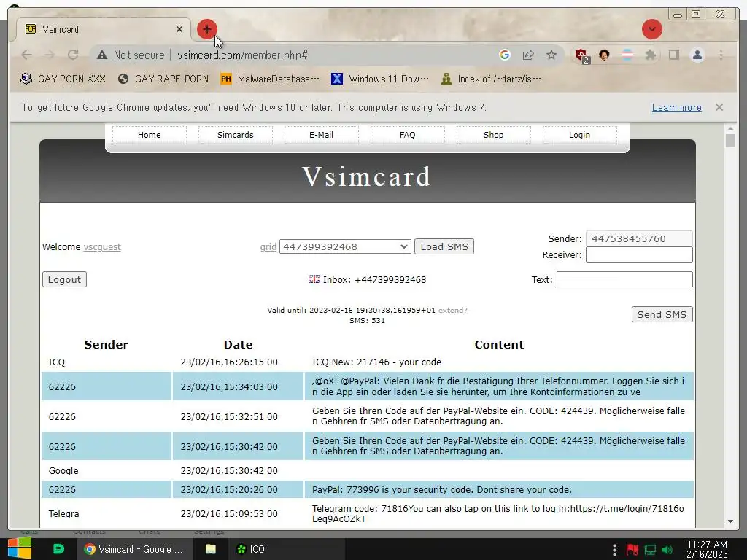747x560 pixels.
Task: Open the tab search chevron button
Action: (x=651, y=29)
